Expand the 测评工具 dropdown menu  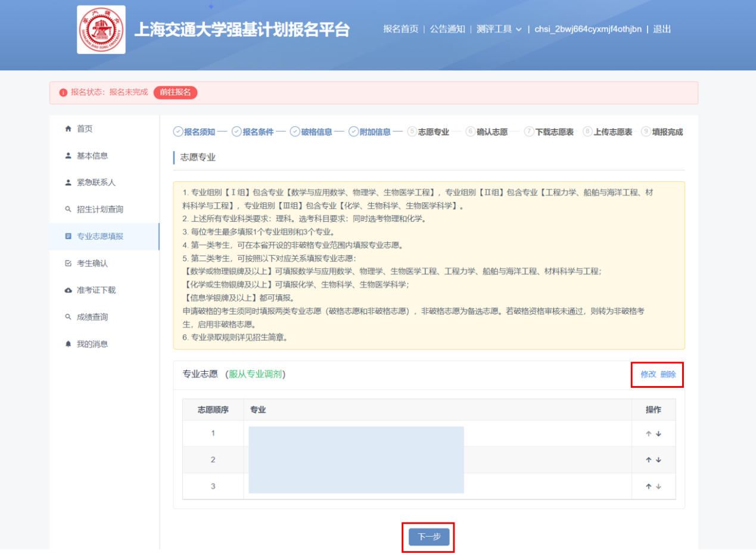pos(499,29)
